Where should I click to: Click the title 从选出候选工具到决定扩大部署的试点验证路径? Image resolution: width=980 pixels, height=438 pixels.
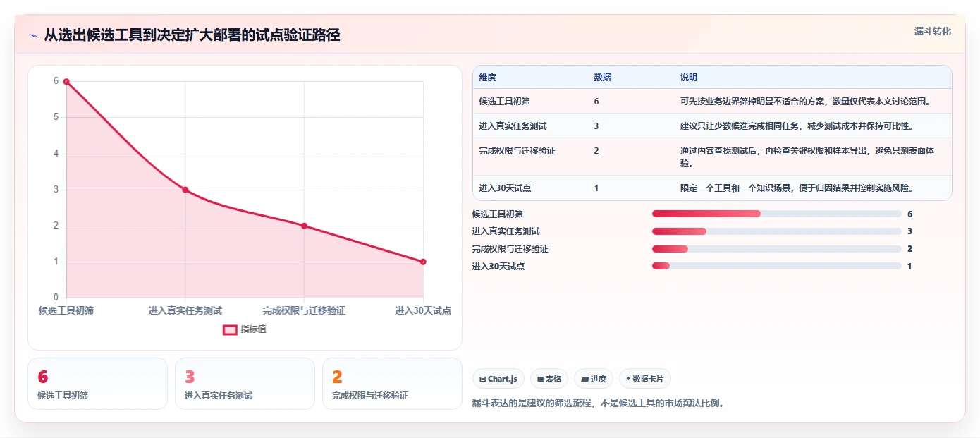coord(192,35)
